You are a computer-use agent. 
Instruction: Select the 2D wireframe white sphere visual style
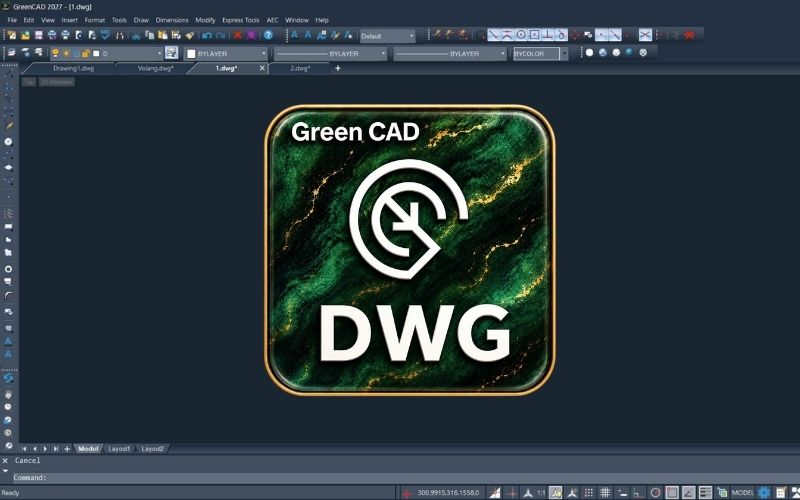589,53
